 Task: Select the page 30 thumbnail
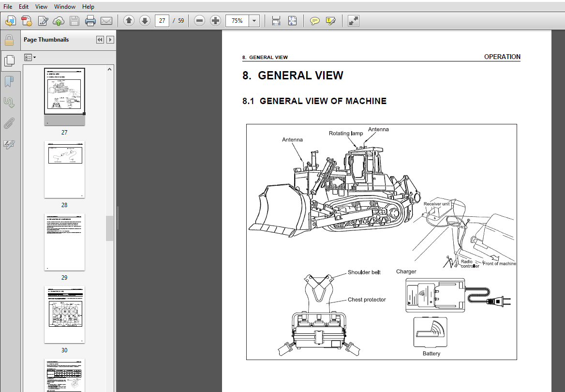click(x=64, y=315)
